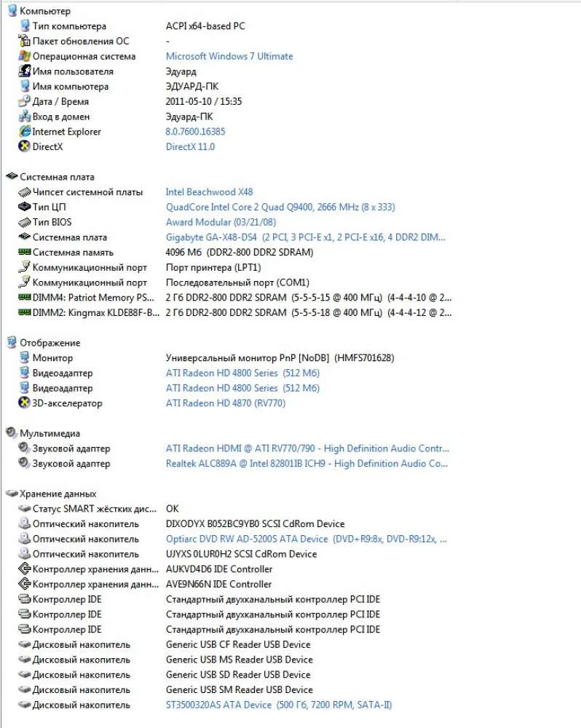Select the ACPI x64-based PC value
Image resolution: width=581 pixels, height=728 pixels.
point(205,26)
